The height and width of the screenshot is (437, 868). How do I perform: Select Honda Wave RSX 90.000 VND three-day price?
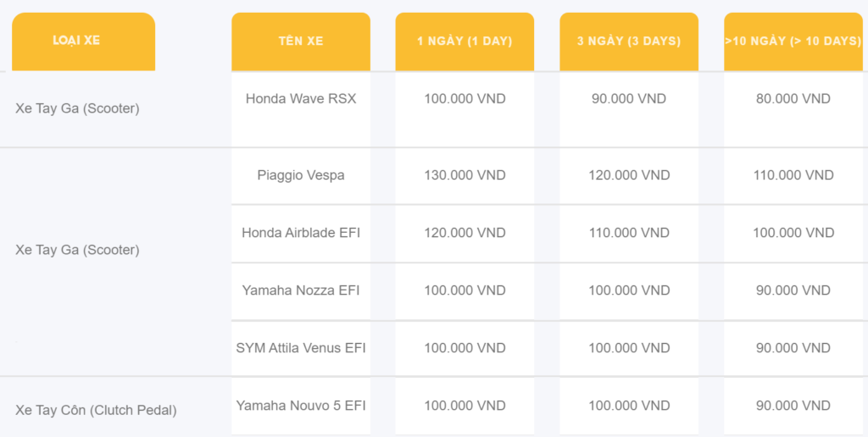[629, 98]
